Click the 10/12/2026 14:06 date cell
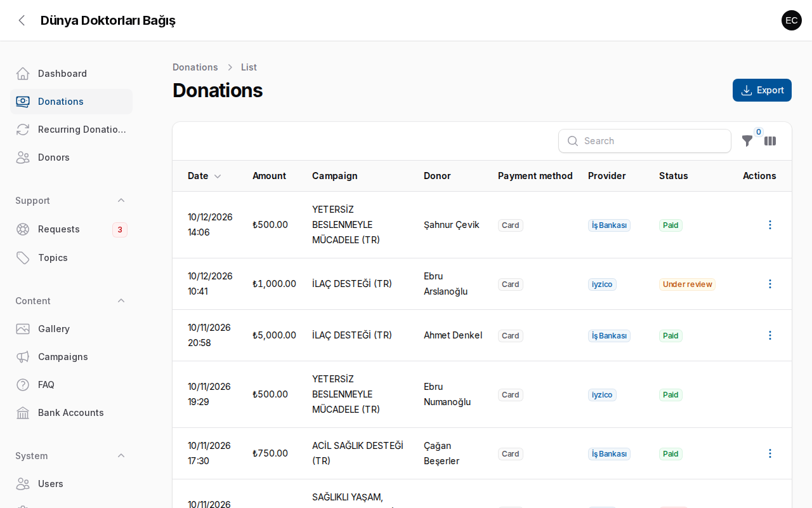 click(x=210, y=225)
